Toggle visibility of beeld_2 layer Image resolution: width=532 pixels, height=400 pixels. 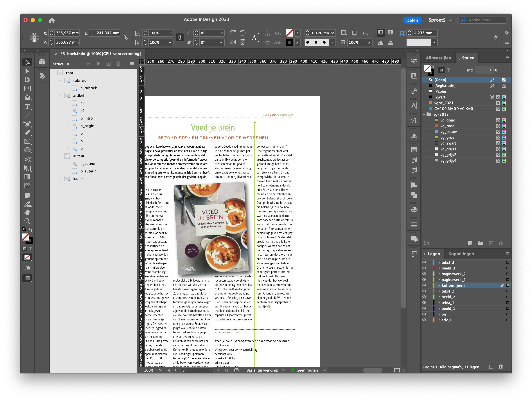tap(424, 297)
